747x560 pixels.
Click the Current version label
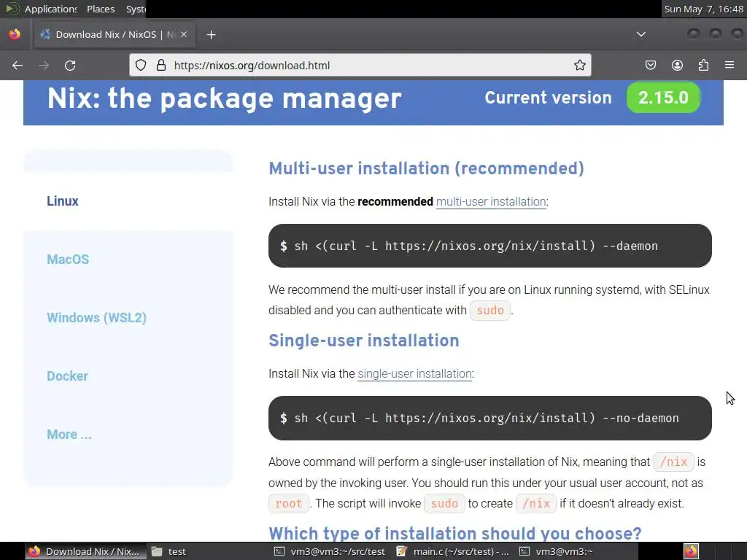point(548,98)
